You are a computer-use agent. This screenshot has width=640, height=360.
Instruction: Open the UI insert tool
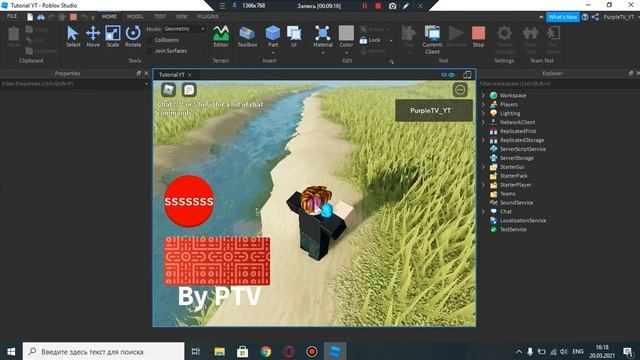tap(294, 36)
